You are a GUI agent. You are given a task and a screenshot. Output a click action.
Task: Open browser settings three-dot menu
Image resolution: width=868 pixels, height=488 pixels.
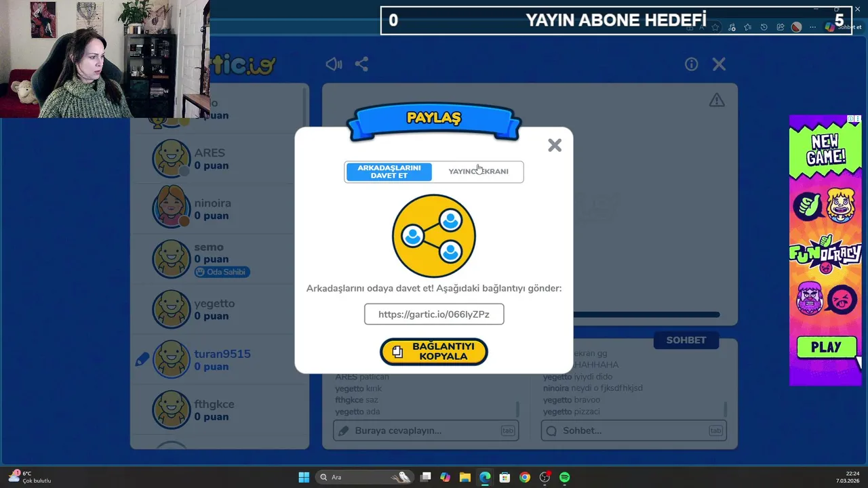click(812, 27)
